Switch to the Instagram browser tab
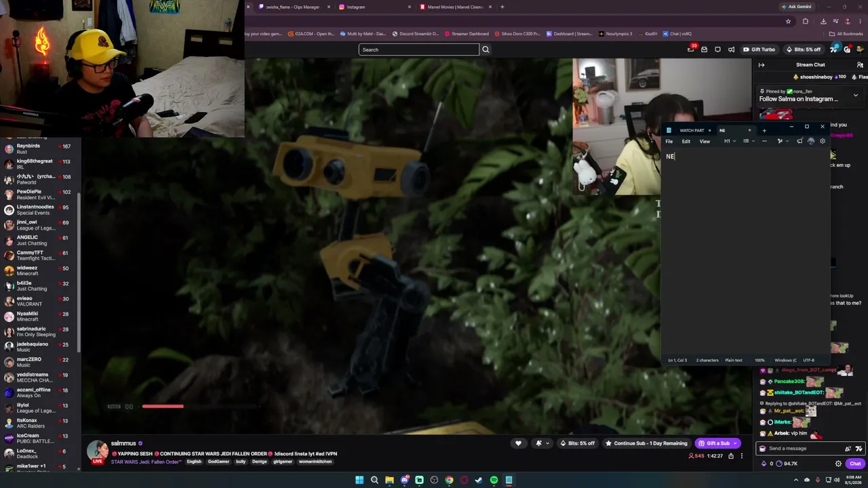 coord(374,7)
